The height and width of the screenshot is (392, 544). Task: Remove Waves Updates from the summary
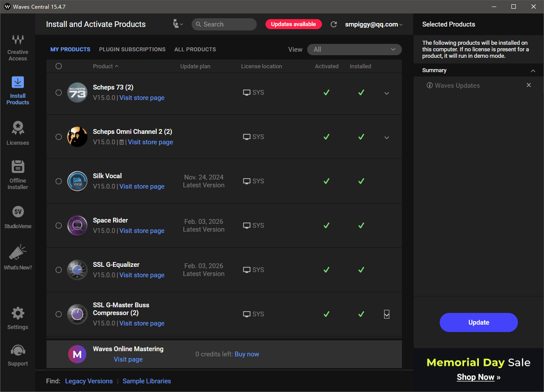click(x=529, y=85)
